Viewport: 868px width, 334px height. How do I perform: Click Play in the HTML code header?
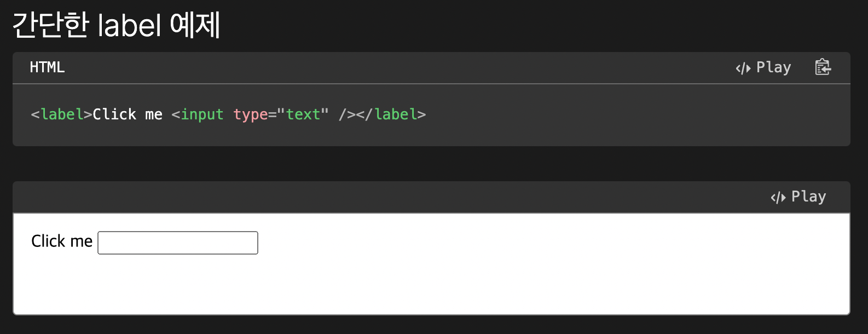point(773,67)
